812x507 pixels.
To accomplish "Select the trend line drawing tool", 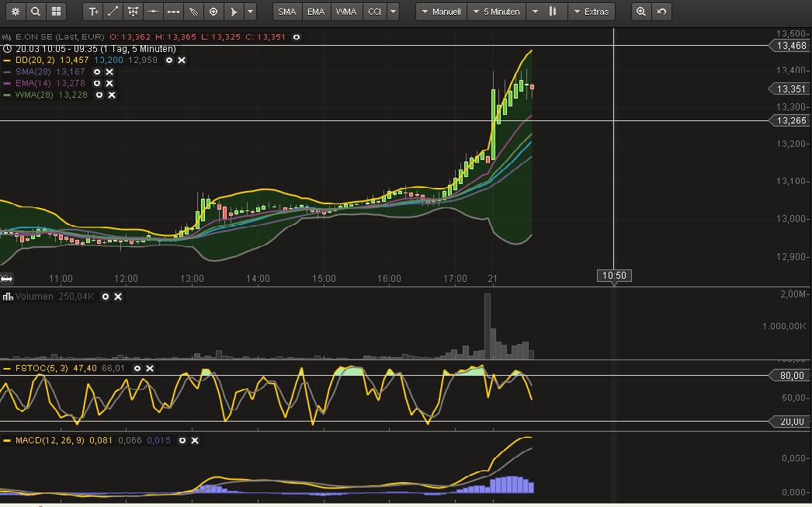I will point(113,12).
